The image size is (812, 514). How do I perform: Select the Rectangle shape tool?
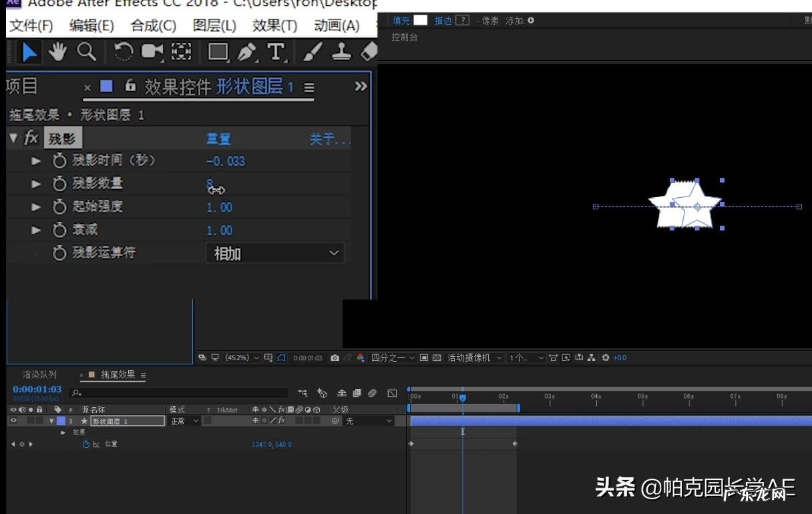pyautogui.click(x=218, y=51)
